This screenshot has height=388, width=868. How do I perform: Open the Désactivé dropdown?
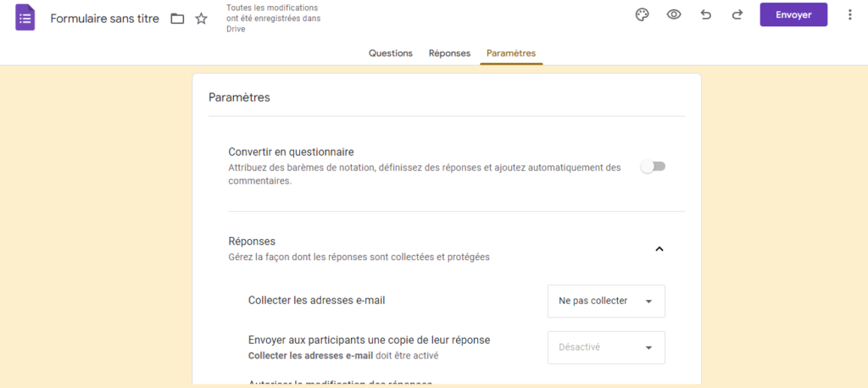[606, 347]
